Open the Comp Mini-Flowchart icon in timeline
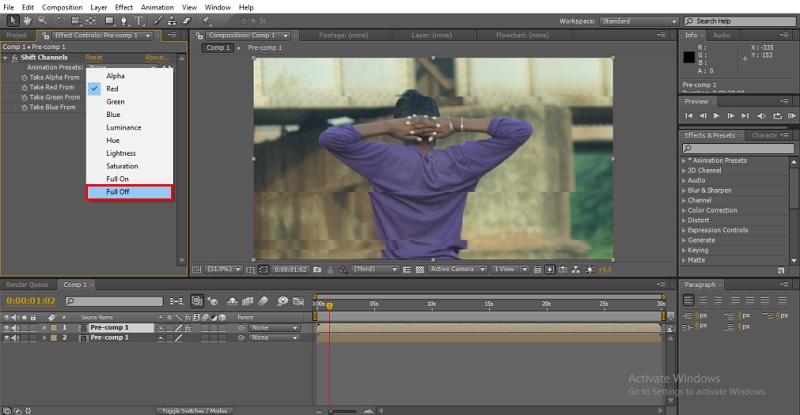 pyautogui.click(x=177, y=301)
